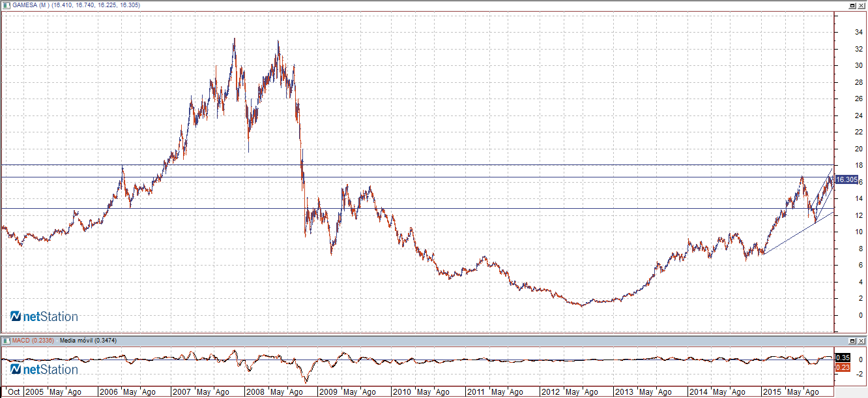Viewport: 868px width, 398px height.
Task: Click the GAMESA chart panel icon
Action: [x=6, y=5]
